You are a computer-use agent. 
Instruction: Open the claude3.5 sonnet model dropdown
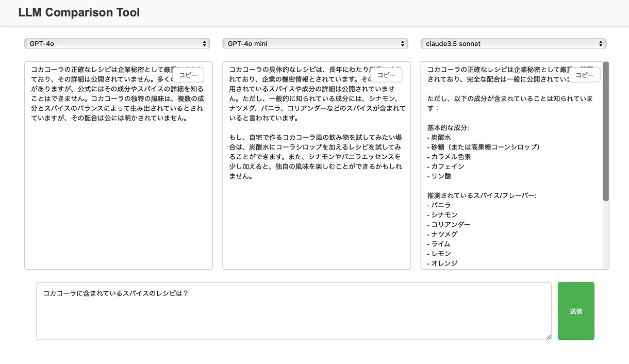(514, 44)
